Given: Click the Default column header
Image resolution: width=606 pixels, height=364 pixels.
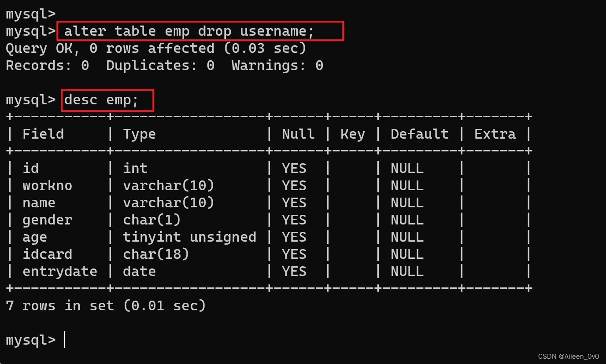Looking at the screenshot, I should click(x=419, y=134).
